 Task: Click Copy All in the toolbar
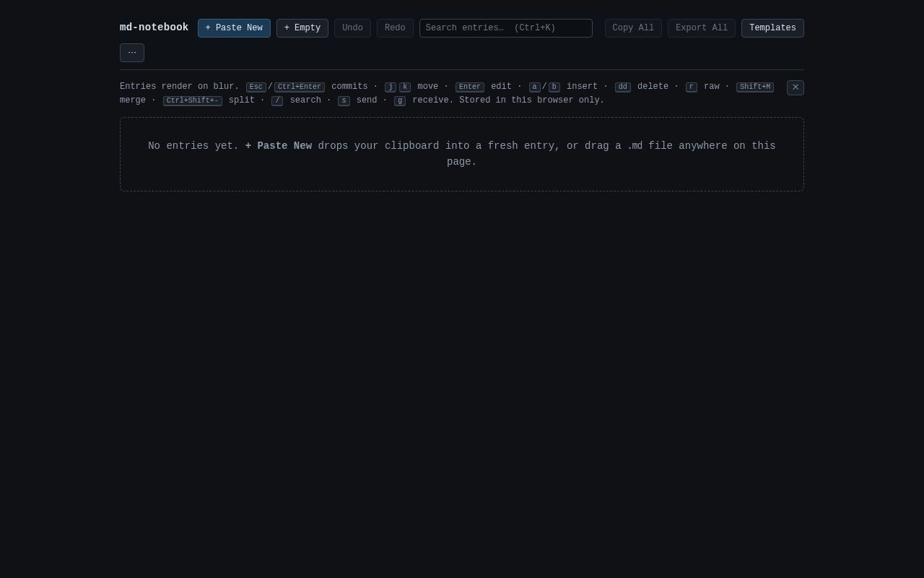tap(633, 28)
